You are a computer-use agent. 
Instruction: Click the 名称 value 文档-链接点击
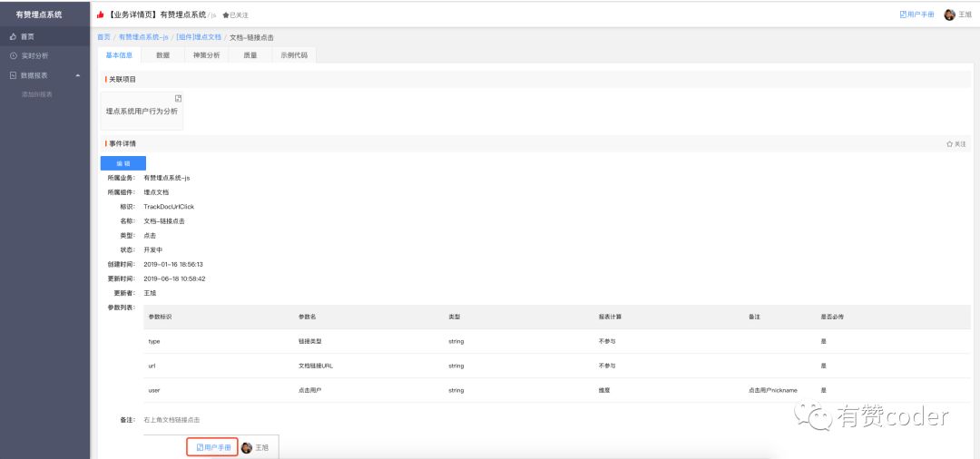164,221
